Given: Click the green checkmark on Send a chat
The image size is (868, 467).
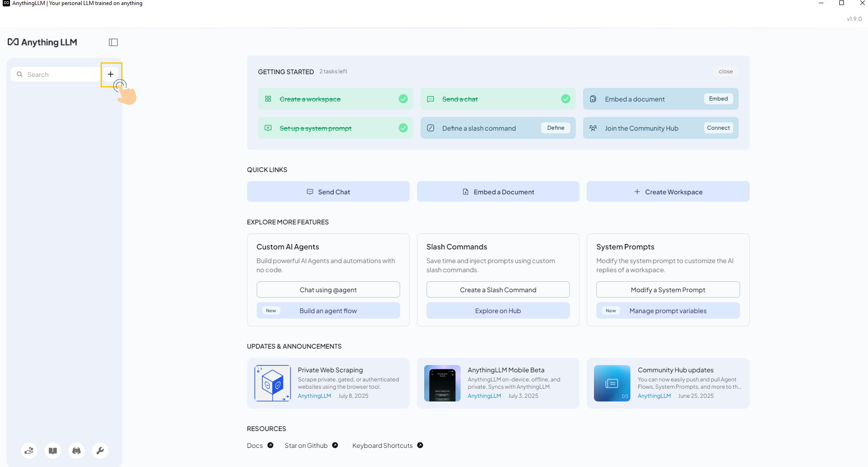Looking at the screenshot, I should pos(565,98).
